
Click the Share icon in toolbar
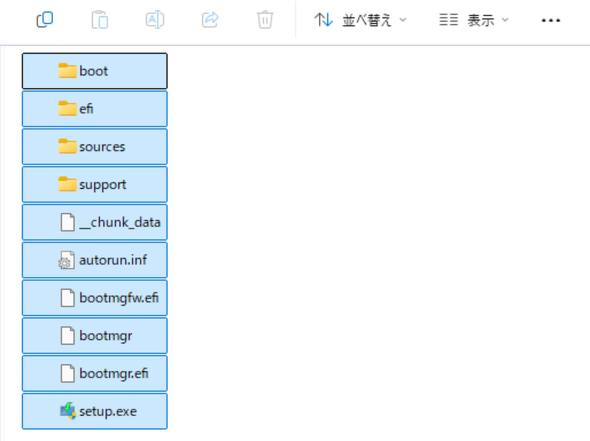(x=210, y=20)
